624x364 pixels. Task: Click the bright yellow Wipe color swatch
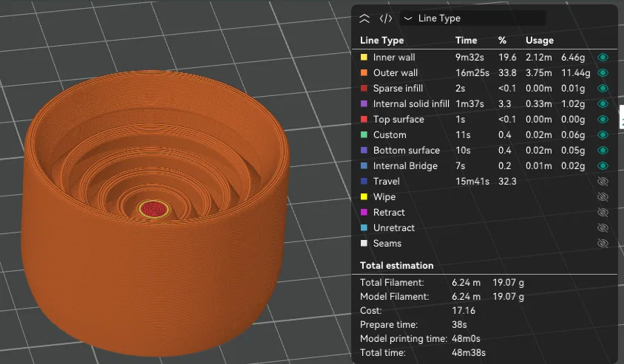(364, 196)
